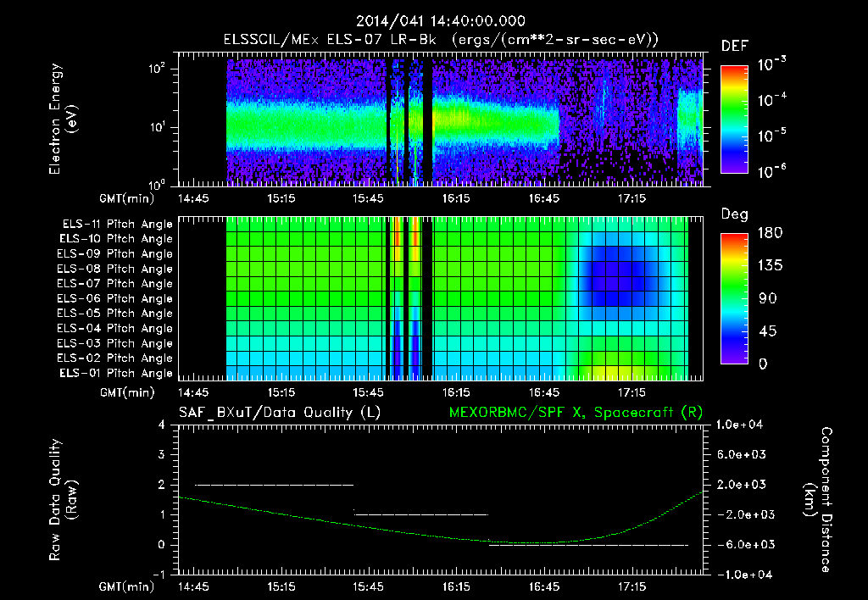Select ELS-06 Pitch Angle row label
The width and height of the screenshot is (868, 600).
click(115, 299)
